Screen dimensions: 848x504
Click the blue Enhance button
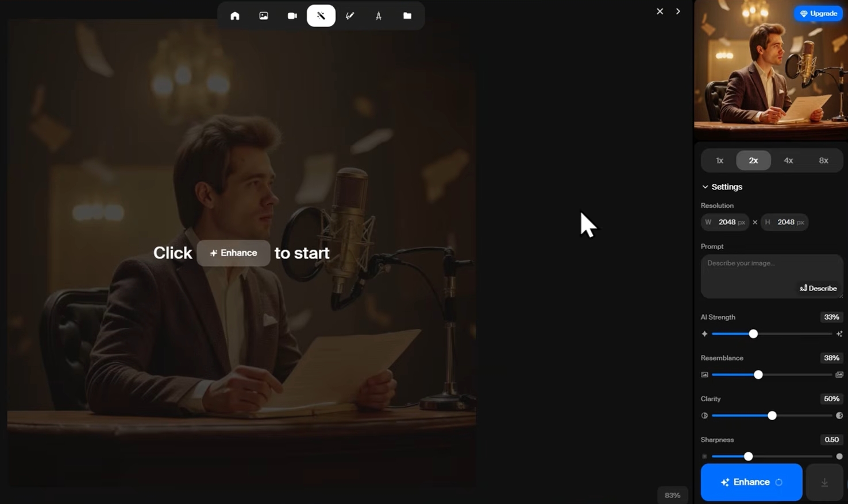pos(751,482)
